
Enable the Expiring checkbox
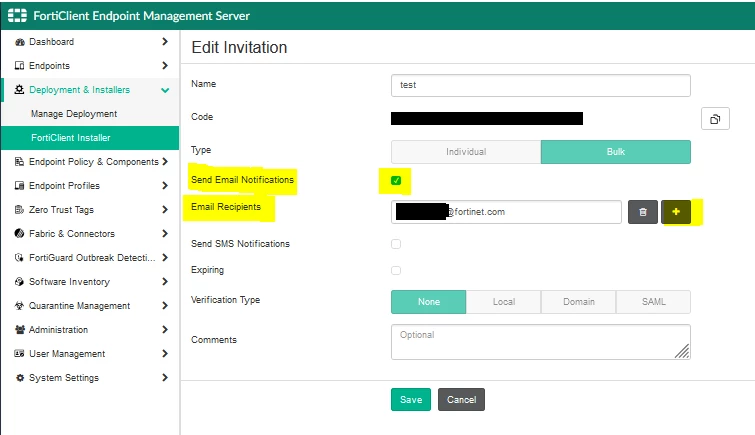396,270
